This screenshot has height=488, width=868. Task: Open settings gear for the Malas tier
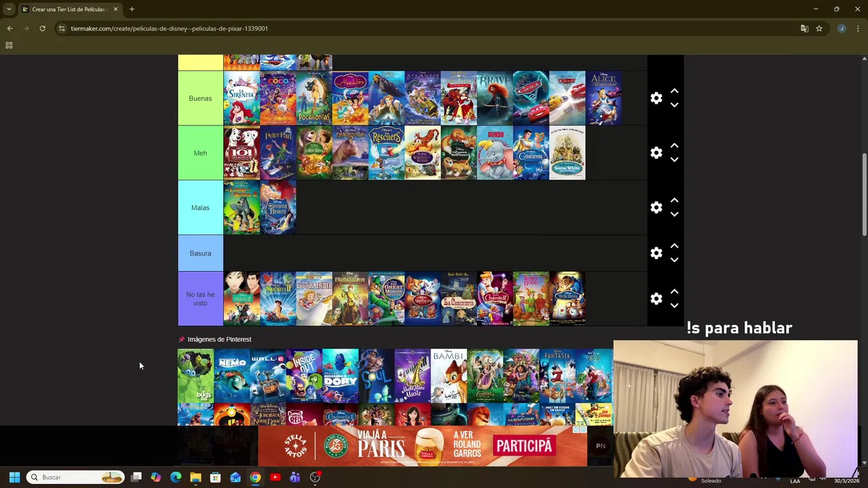[x=656, y=208]
